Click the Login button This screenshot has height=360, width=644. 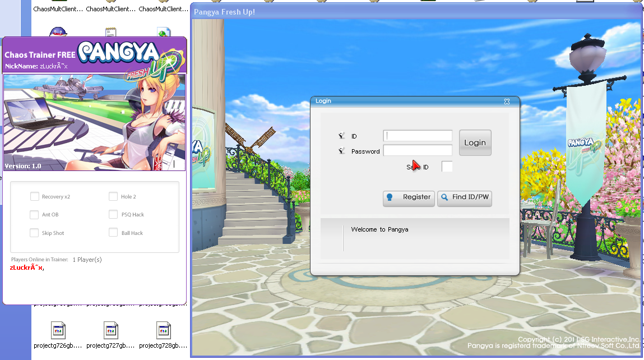[x=475, y=142]
